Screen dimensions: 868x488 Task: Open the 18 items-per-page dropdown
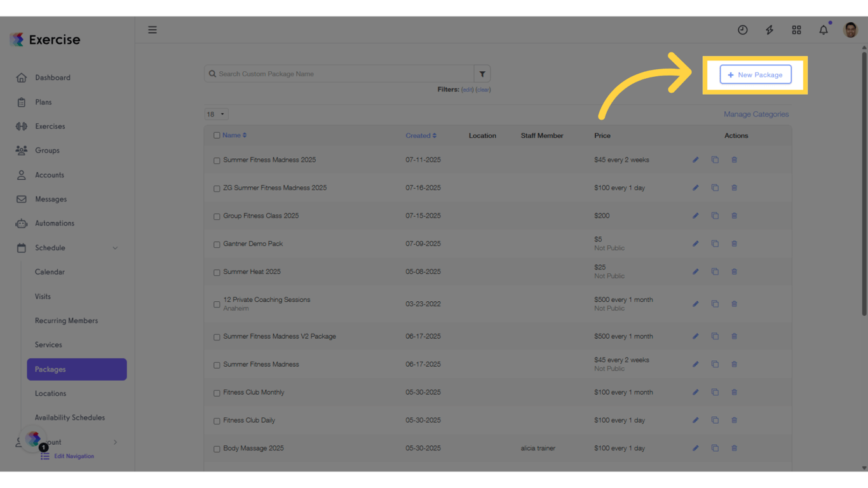pos(216,114)
